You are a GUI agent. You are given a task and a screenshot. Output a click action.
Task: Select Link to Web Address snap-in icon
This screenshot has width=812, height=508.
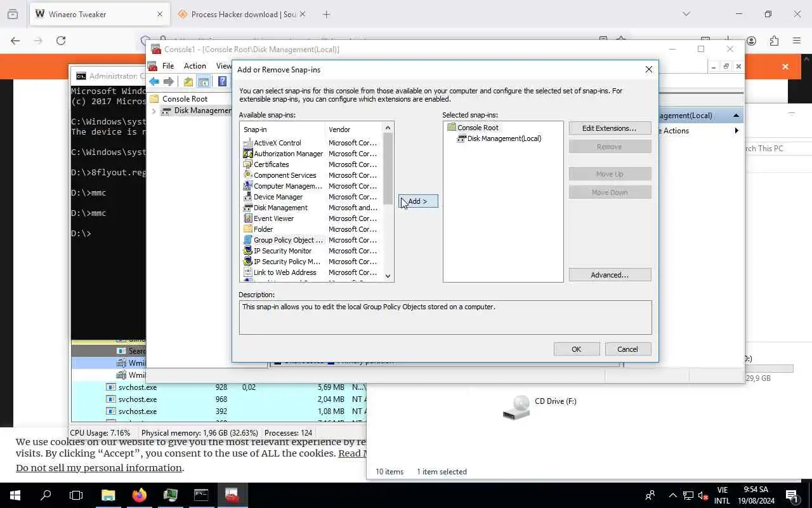point(248,272)
